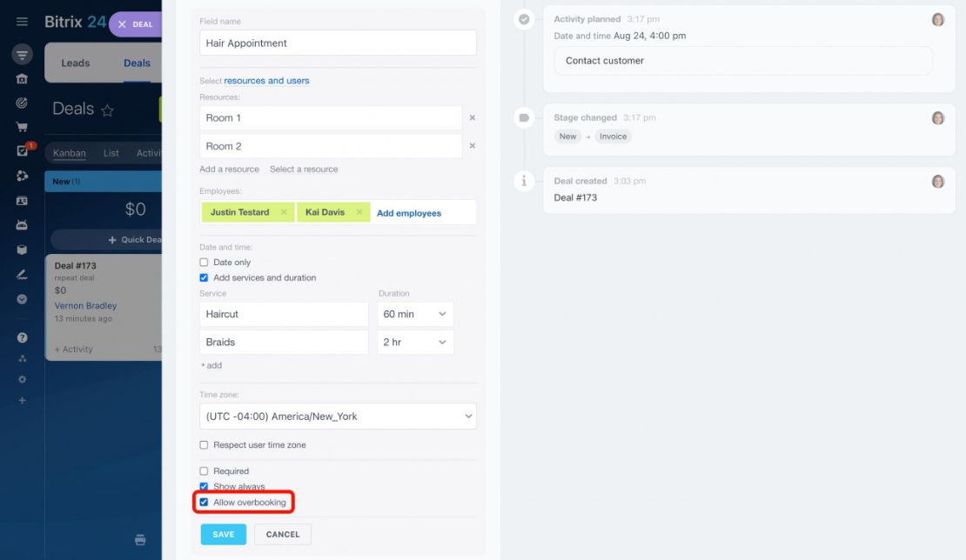Uncheck the Show always checkbox

coord(204,487)
